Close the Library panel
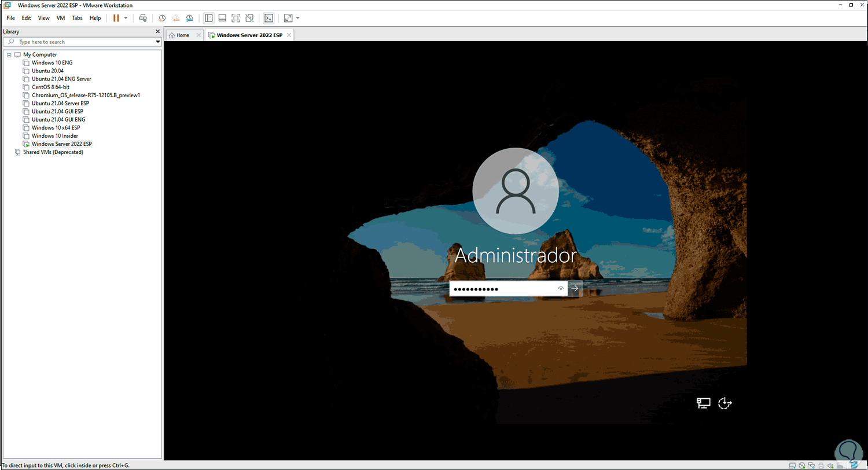 158,31
